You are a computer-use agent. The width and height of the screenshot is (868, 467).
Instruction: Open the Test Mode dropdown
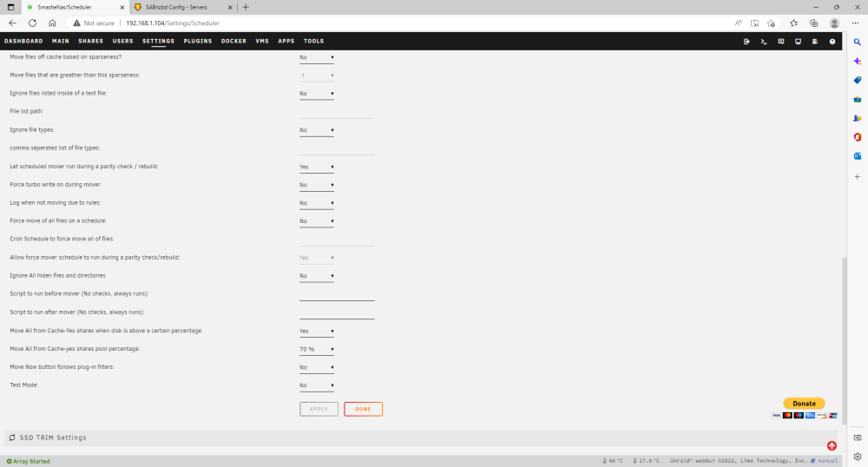[317, 385]
